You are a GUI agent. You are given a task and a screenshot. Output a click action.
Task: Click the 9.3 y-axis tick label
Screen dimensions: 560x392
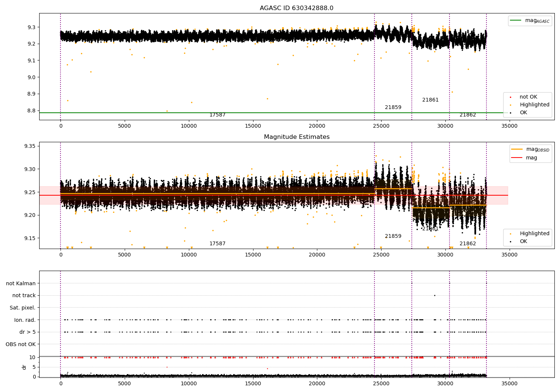coord(32,27)
